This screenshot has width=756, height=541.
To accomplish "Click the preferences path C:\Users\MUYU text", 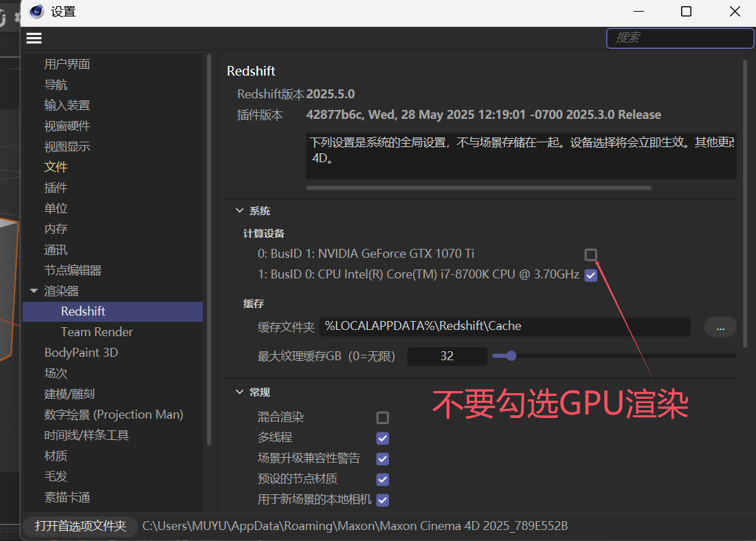I will pos(355,526).
